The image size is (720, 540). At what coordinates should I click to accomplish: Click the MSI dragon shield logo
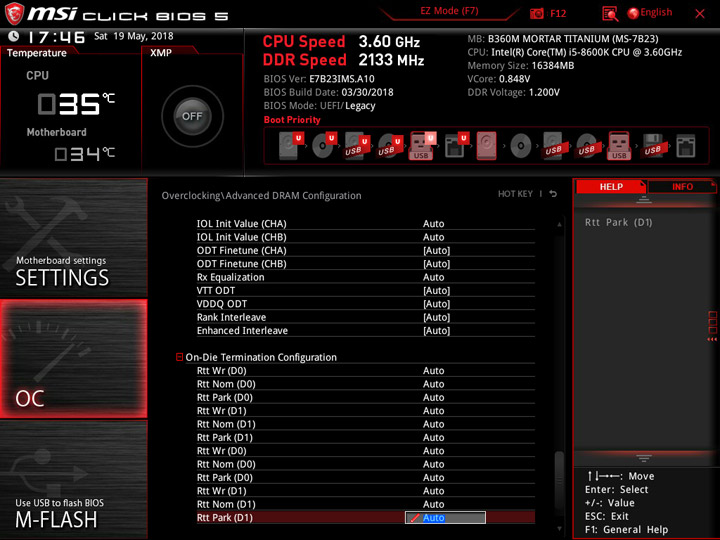pyautogui.click(x=14, y=14)
